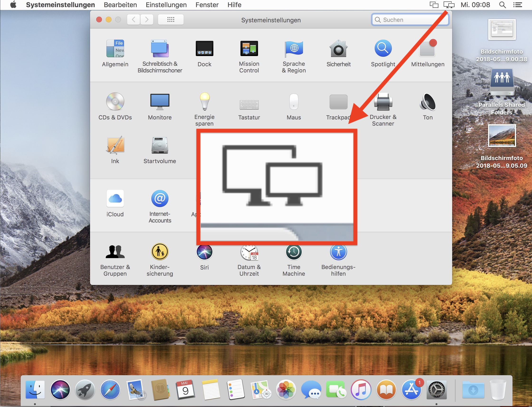Open the screen mirroring menu bar dropdown
This screenshot has width=532, height=407.
click(x=449, y=5)
